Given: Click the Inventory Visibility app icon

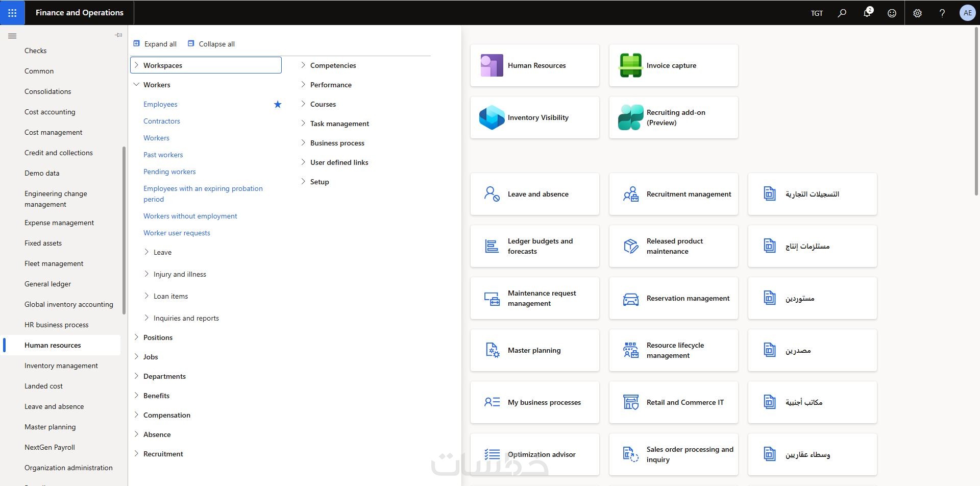Looking at the screenshot, I should tap(492, 117).
